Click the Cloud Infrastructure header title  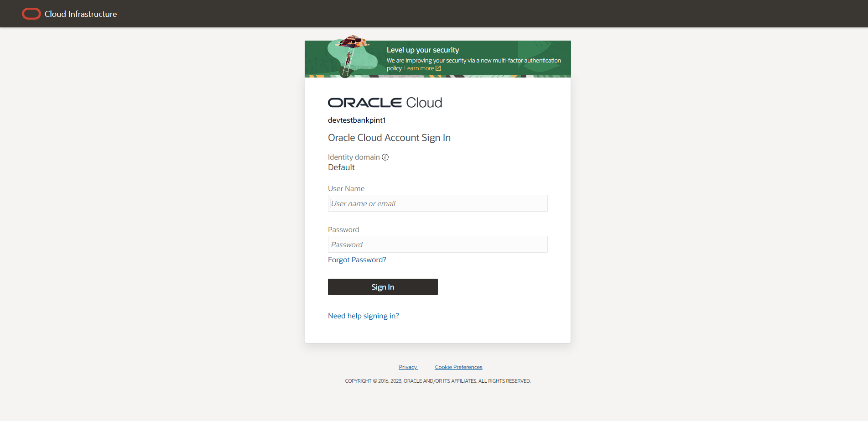coord(81,14)
